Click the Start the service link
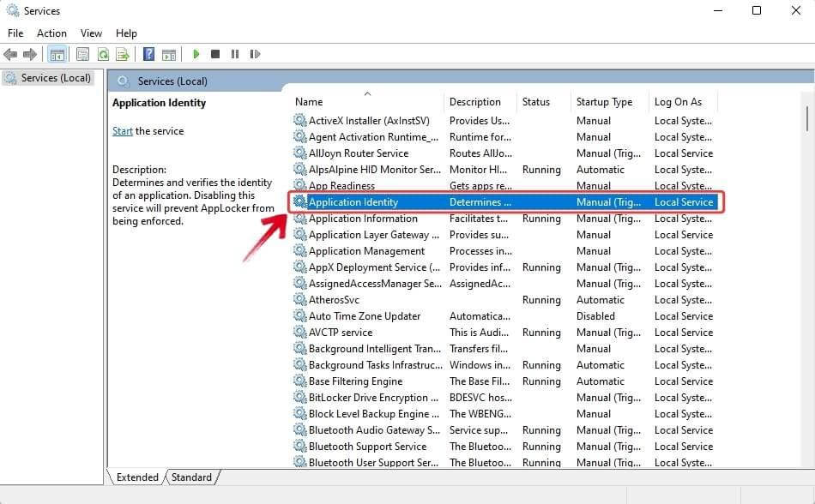Image resolution: width=815 pixels, height=504 pixels. (121, 130)
